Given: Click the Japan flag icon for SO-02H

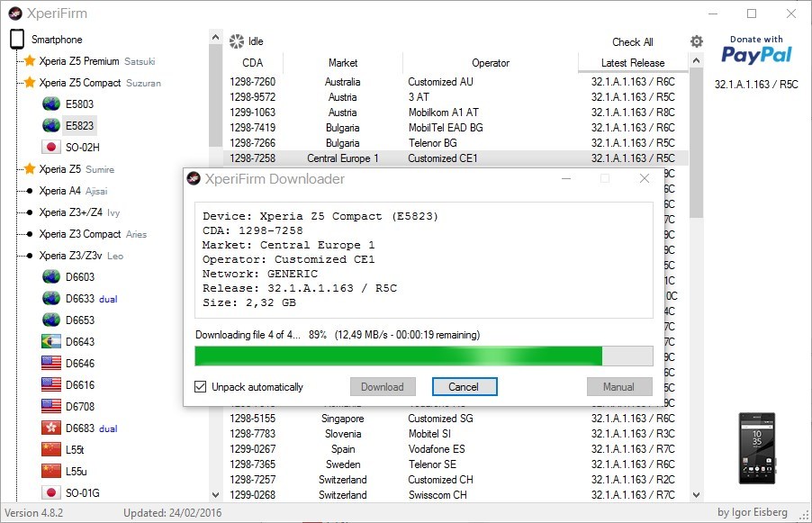Looking at the screenshot, I should (x=51, y=147).
